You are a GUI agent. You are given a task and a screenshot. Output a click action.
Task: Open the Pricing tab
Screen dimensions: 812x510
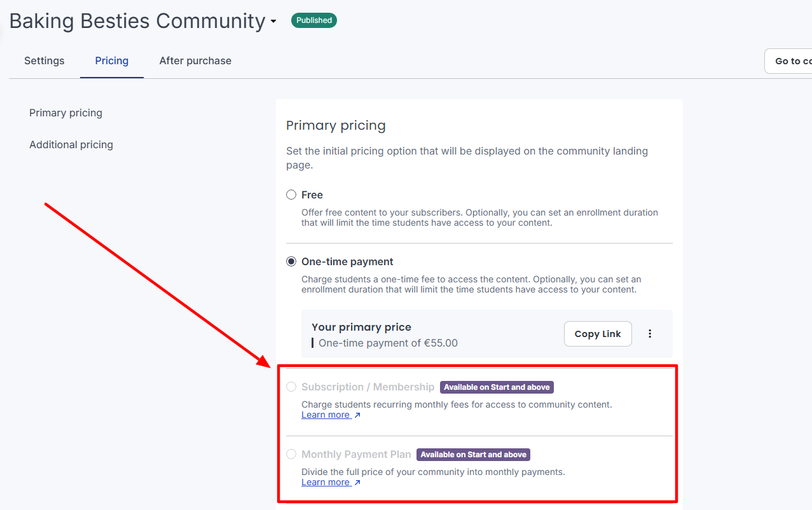point(112,61)
